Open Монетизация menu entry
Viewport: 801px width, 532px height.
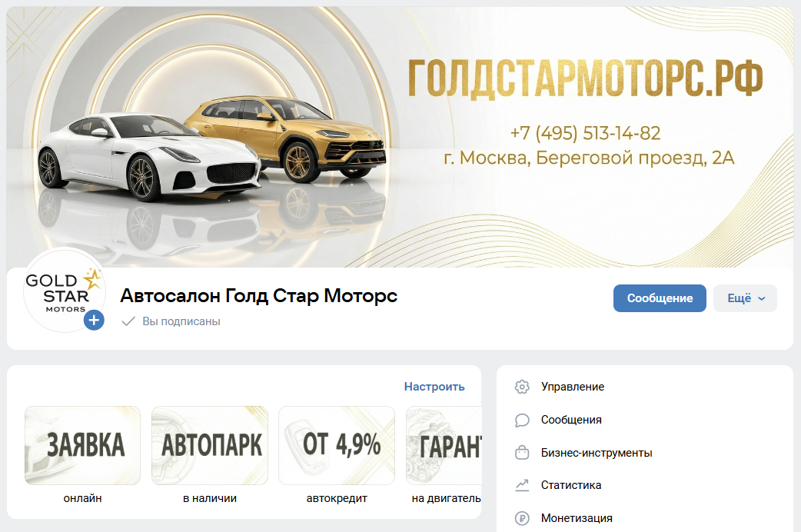577,518
